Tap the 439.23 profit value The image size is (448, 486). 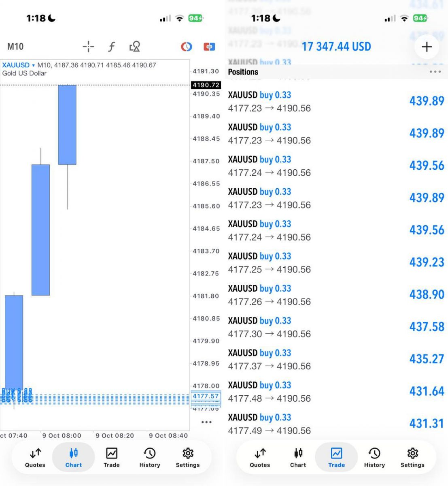click(427, 262)
